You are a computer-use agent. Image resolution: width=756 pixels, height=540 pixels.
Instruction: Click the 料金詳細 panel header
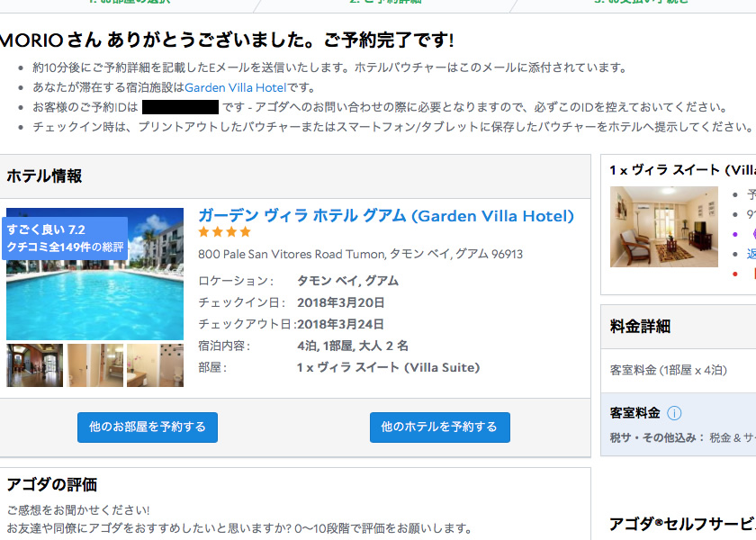pyautogui.click(x=640, y=327)
